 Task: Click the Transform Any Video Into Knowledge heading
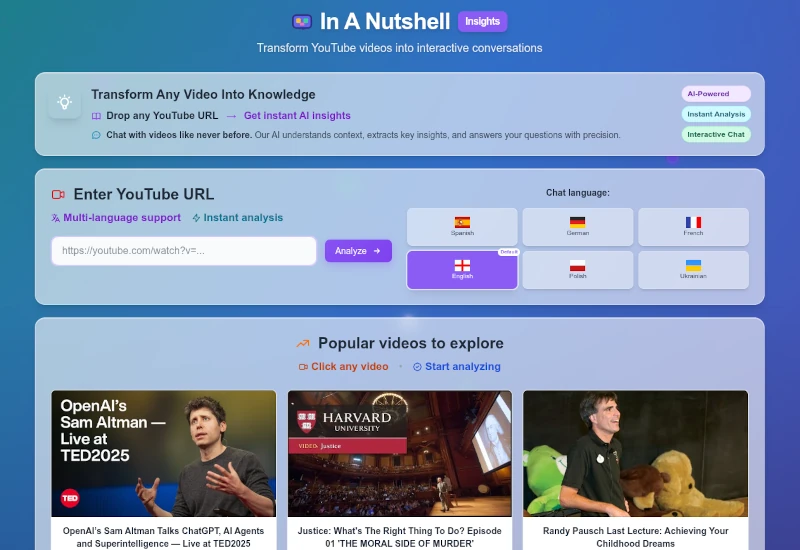click(203, 94)
